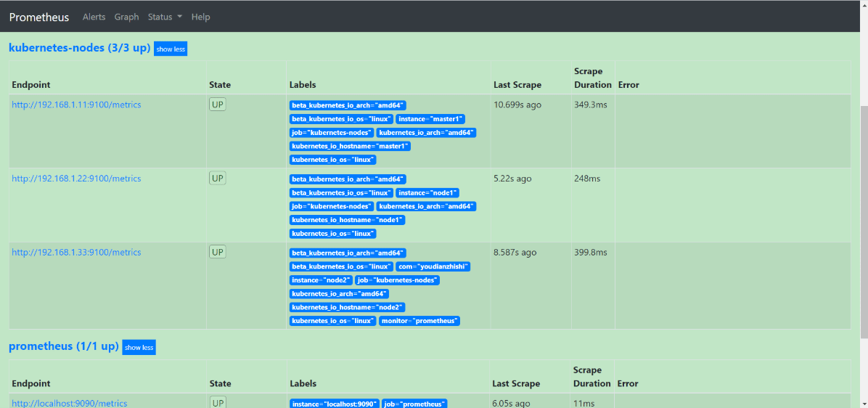Open the Prometheus home brand link
868x408 pixels.
[38, 17]
